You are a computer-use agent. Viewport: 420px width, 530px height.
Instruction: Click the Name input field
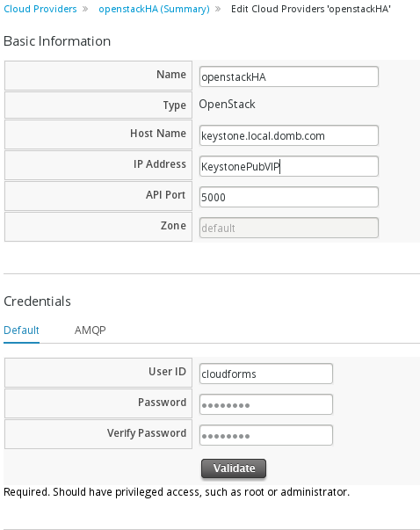pos(288,76)
